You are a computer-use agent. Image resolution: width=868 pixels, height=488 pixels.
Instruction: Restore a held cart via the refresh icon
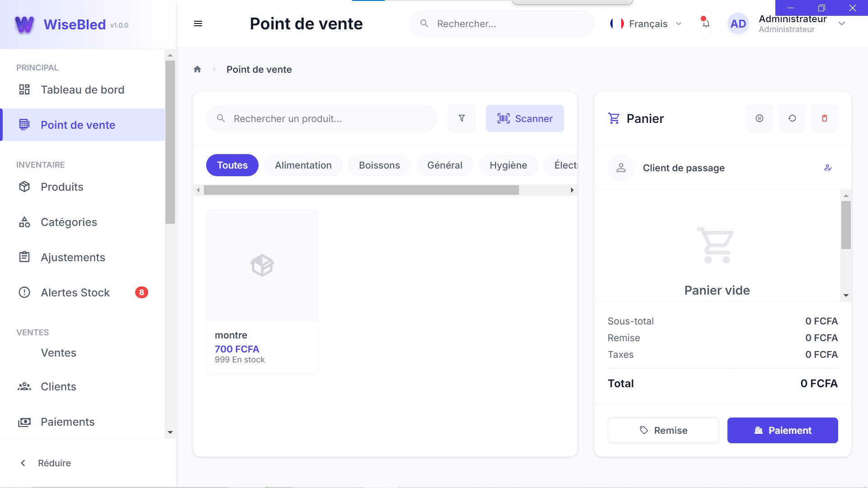792,118
